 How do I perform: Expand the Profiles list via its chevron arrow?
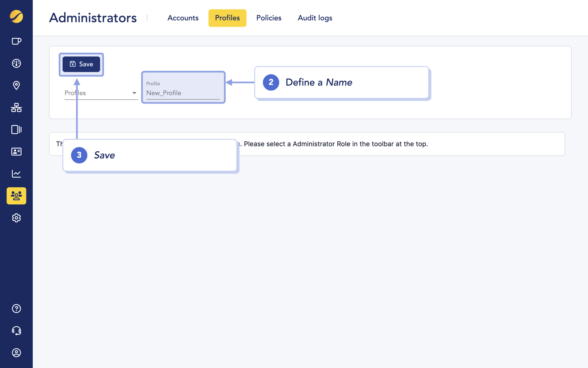point(134,93)
